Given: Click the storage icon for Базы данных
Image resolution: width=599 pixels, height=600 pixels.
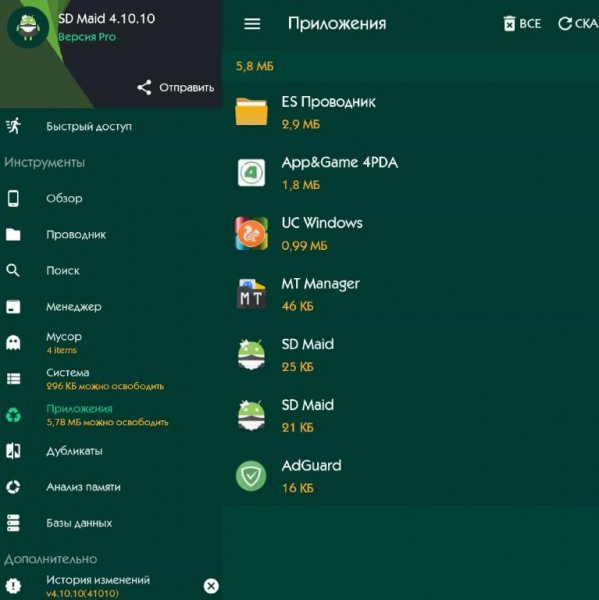Looking at the screenshot, I should pyautogui.click(x=13, y=523).
